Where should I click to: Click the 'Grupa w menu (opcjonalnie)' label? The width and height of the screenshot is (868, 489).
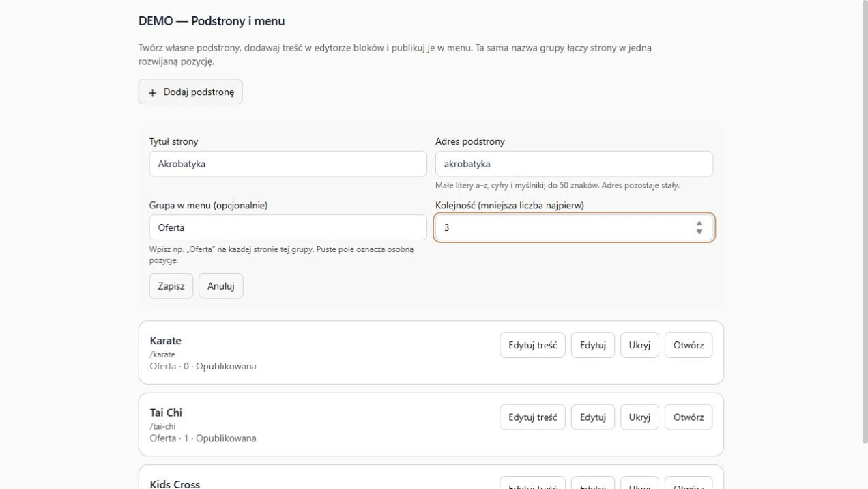click(x=208, y=205)
